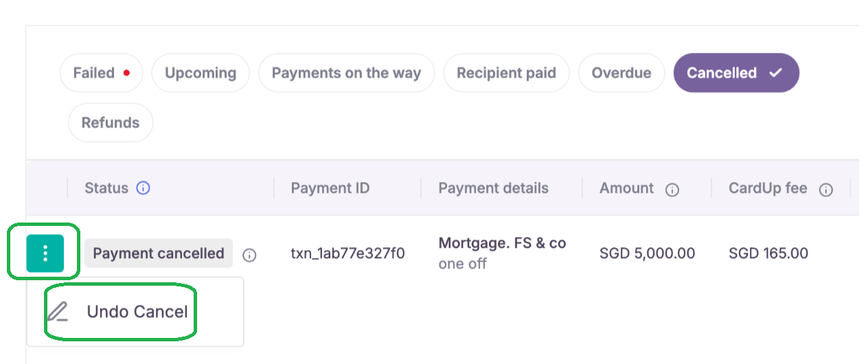Click the red dot on Failed filter

click(x=126, y=72)
